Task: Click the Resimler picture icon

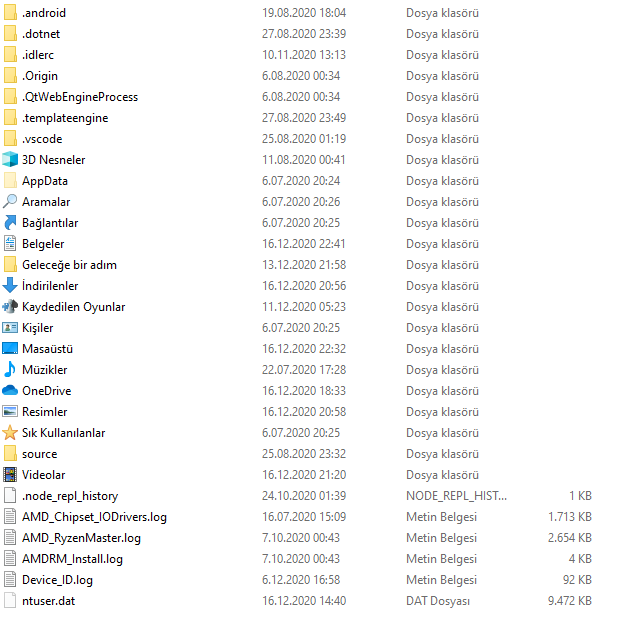Action: pos(10,412)
